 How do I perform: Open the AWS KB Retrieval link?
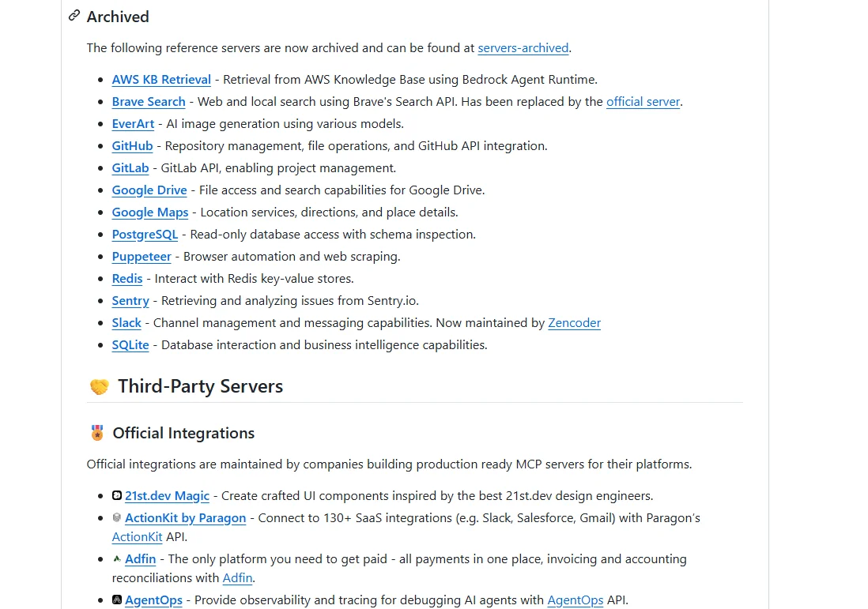point(161,80)
